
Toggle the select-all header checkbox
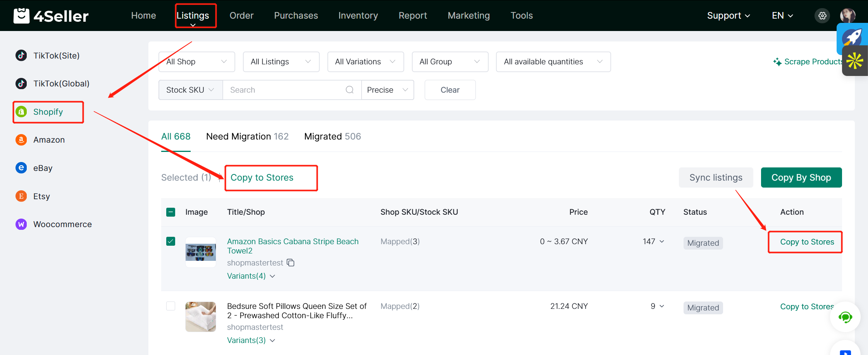(170, 212)
